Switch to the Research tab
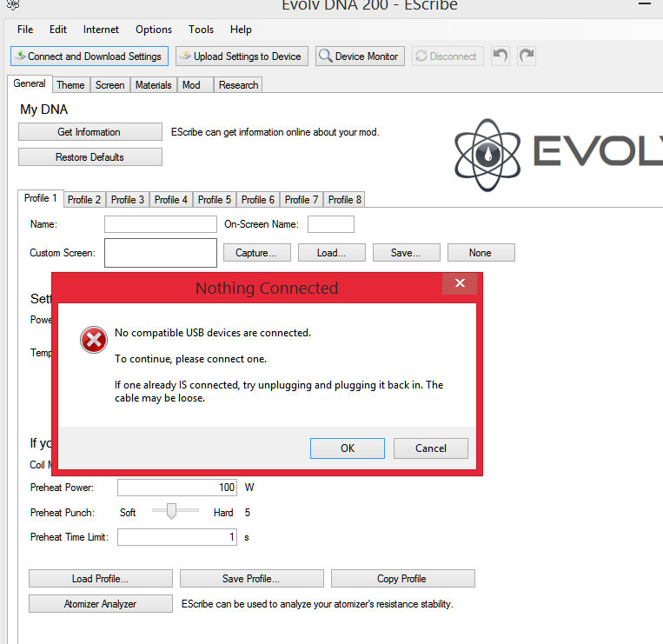 (238, 85)
